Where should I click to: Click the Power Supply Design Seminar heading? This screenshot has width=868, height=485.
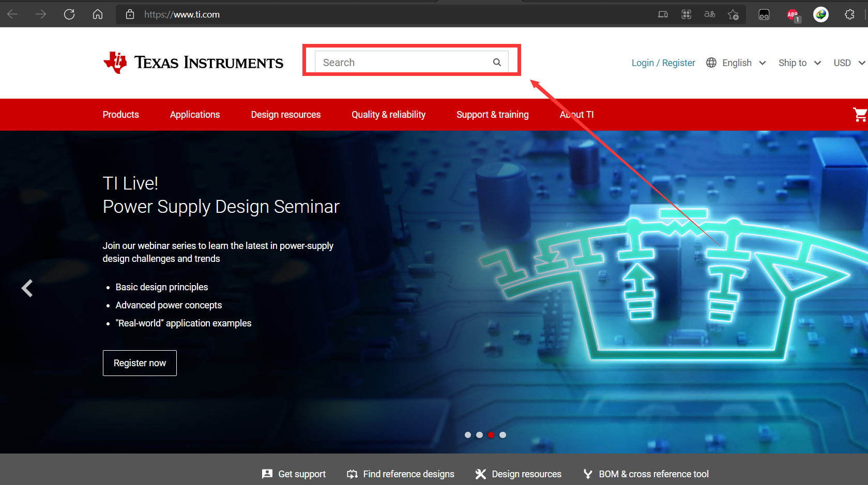pyautogui.click(x=221, y=207)
